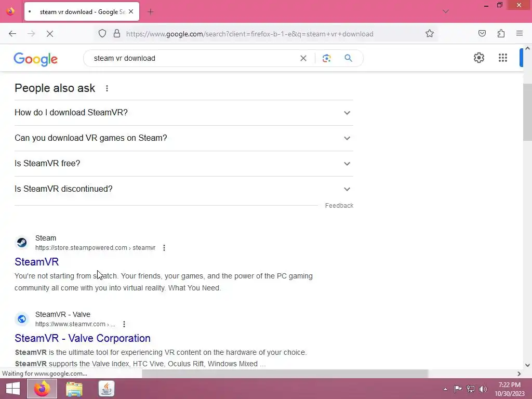The image size is (532, 399).
Task: Open the Google apps grid
Action: click(503, 58)
